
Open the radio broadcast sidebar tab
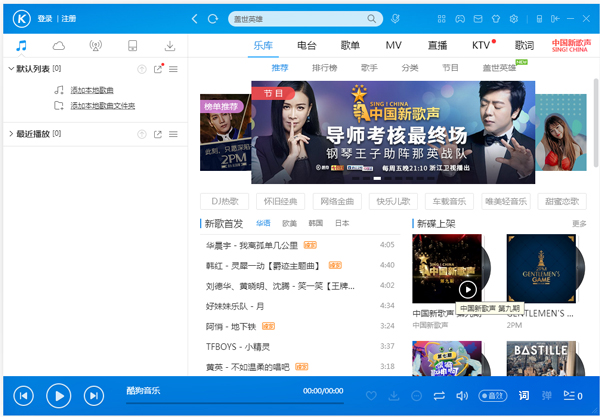point(96,46)
